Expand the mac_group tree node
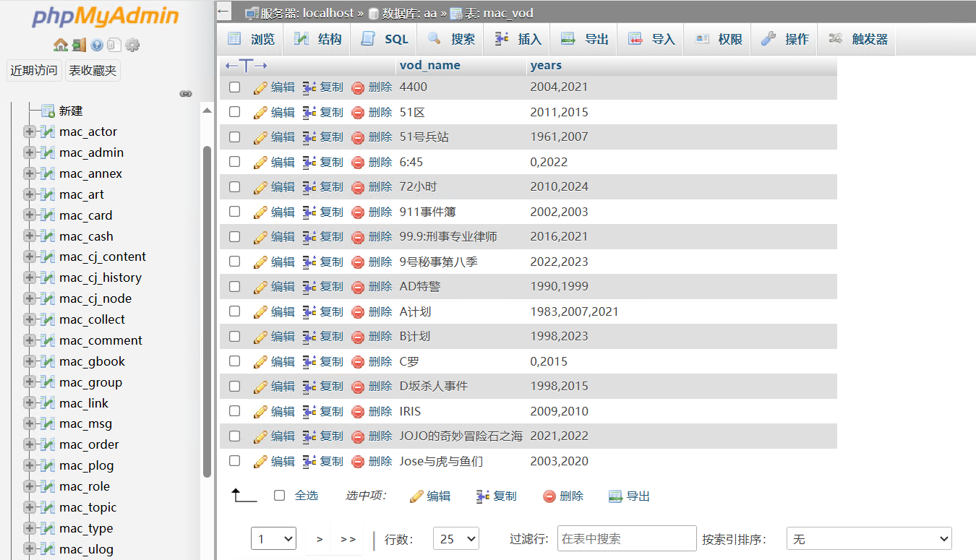The image size is (976, 560). [29, 382]
